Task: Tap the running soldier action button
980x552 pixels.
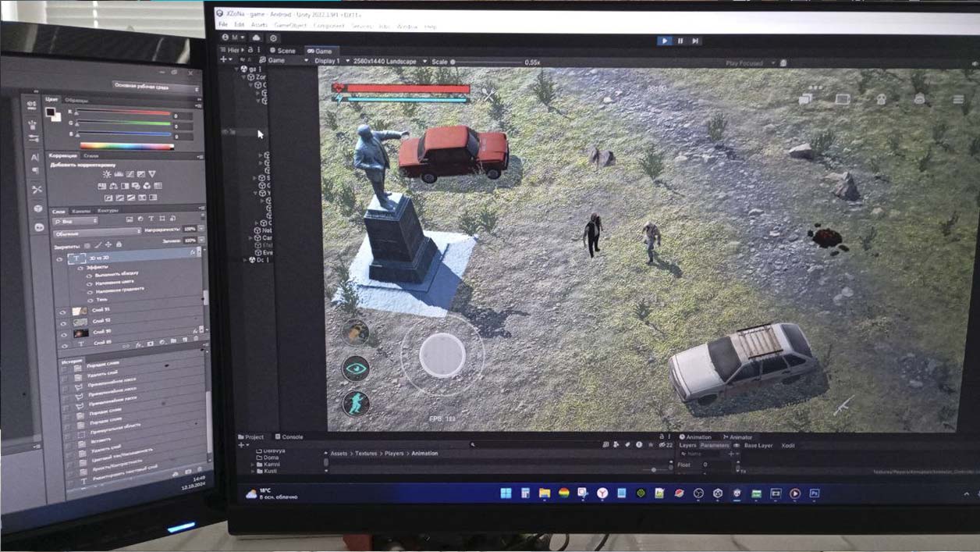Action: (x=356, y=403)
